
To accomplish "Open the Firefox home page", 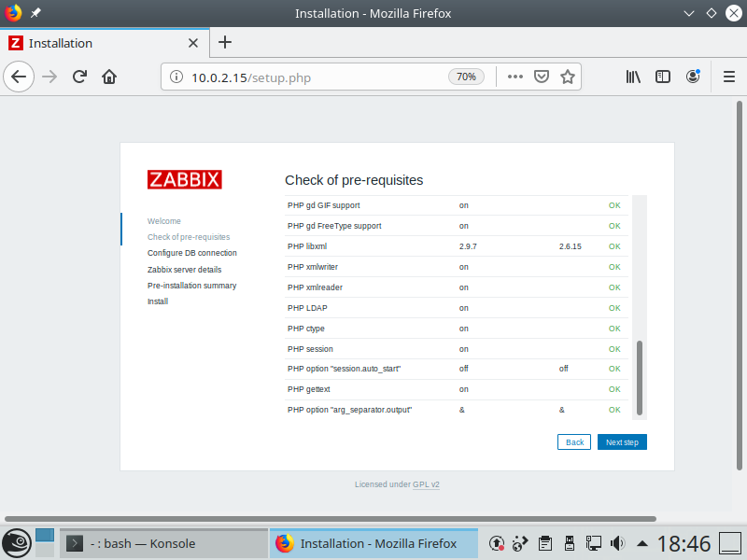I will click(x=109, y=77).
